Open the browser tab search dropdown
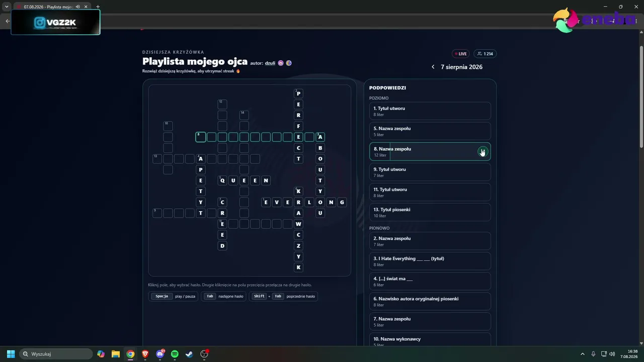Image resolution: width=644 pixels, height=362 pixels. click(7, 7)
